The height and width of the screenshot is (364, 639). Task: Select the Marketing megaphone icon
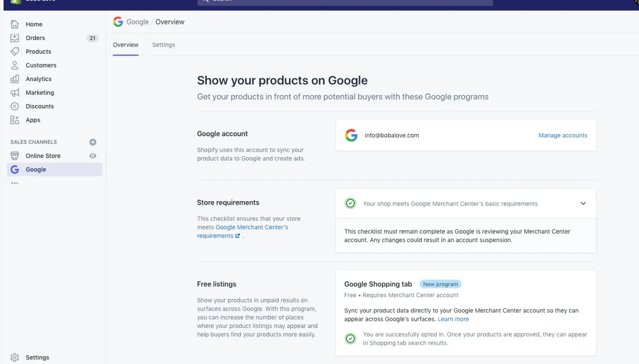[x=15, y=93]
